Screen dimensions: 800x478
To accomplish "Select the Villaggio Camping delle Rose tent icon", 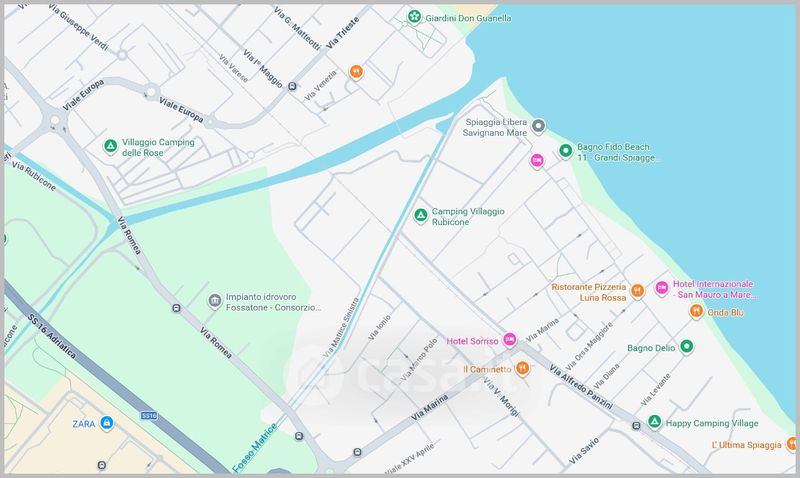I will [111, 147].
